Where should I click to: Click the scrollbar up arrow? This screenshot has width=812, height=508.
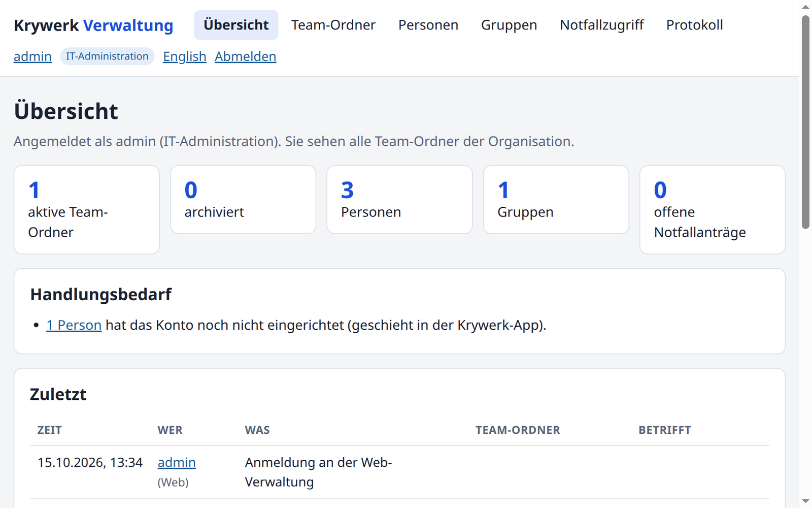click(x=805, y=7)
